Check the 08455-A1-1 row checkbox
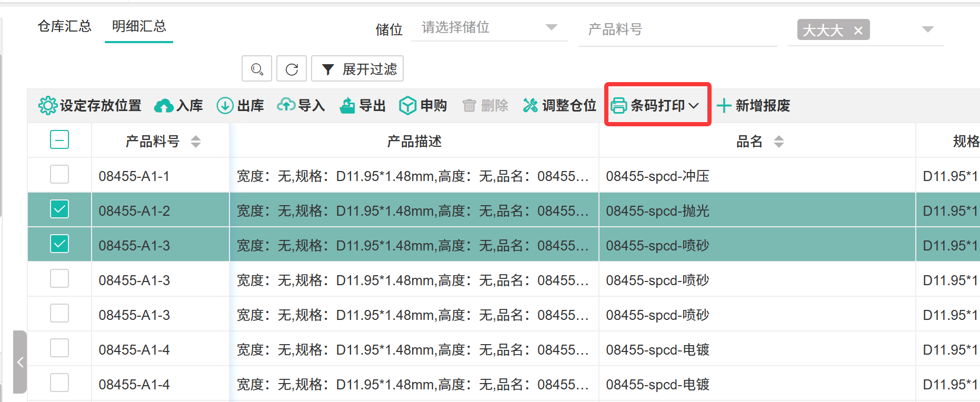The width and height of the screenshot is (980, 402). tap(59, 175)
